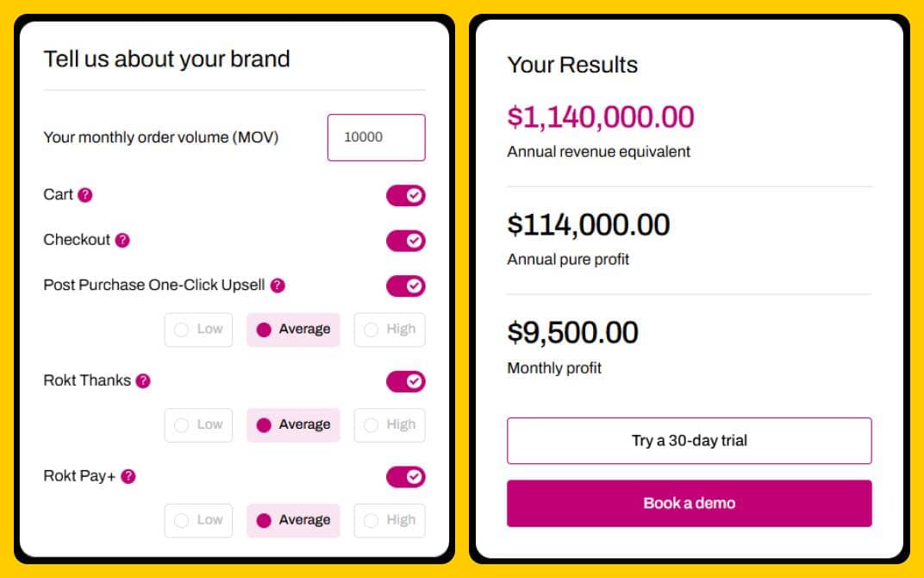Choose Low performance under Rokt Thanks

point(198,424)
